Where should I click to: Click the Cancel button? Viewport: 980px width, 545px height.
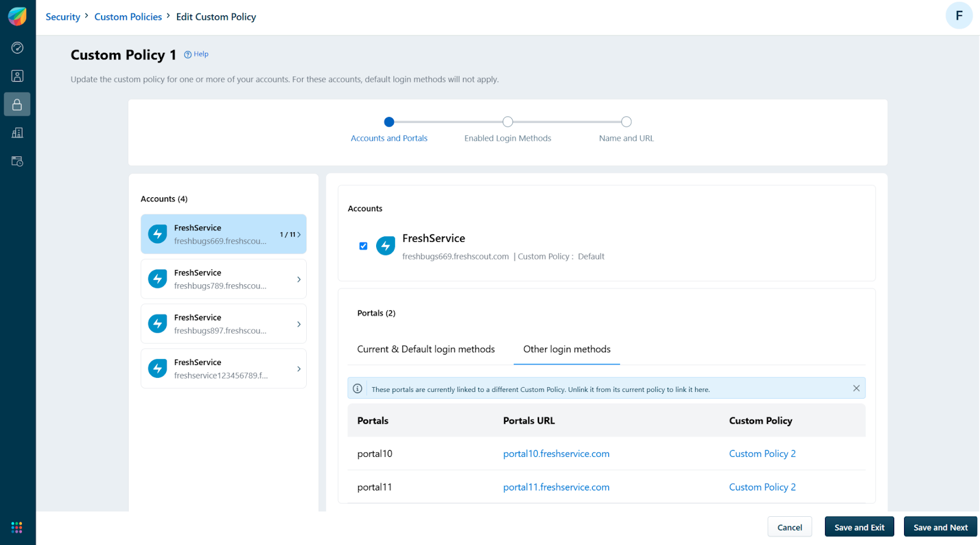point(790,527)
